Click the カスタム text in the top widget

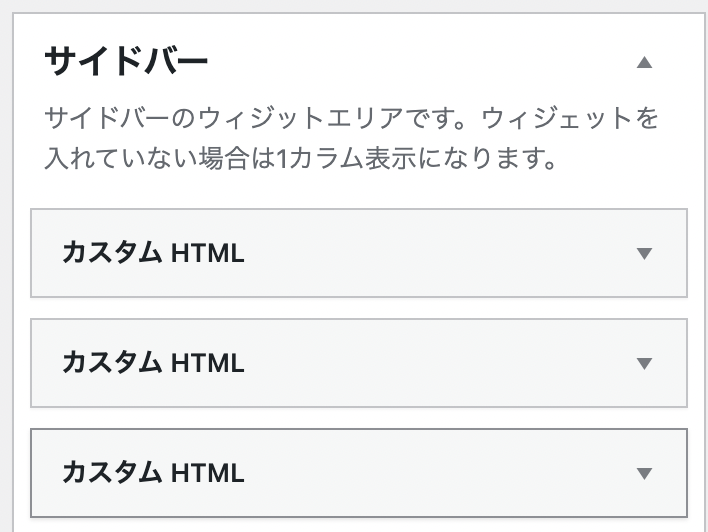112,253
